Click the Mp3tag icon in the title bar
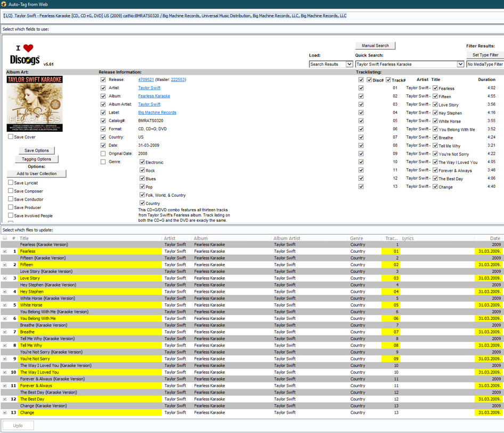This screenshot has width=504, height=433. (4, 4)
